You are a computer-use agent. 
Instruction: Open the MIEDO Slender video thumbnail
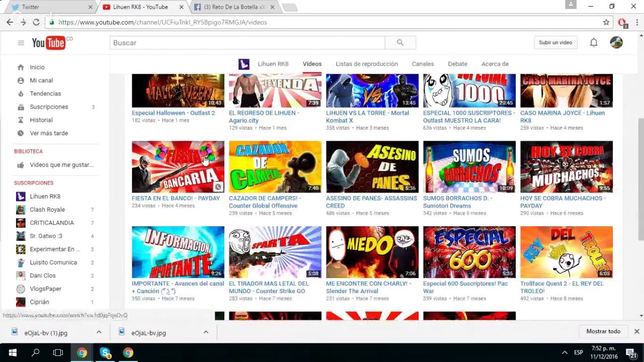[x=372, y=252]
